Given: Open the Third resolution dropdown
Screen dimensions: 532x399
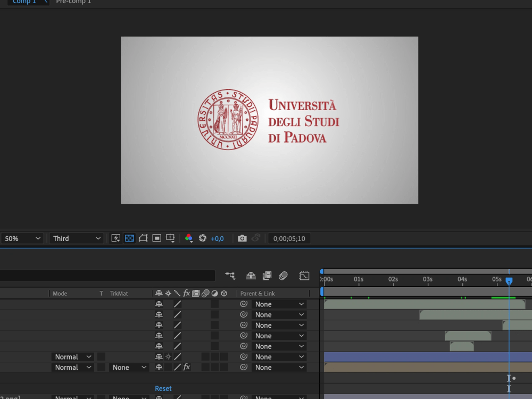Looking at the screenshot, I should click(77, 238).
